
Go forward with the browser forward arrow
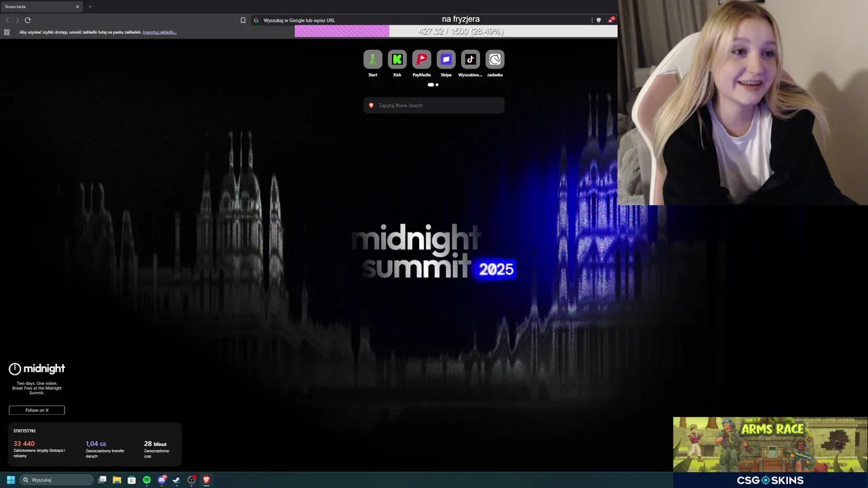click(x=17, y=20)
